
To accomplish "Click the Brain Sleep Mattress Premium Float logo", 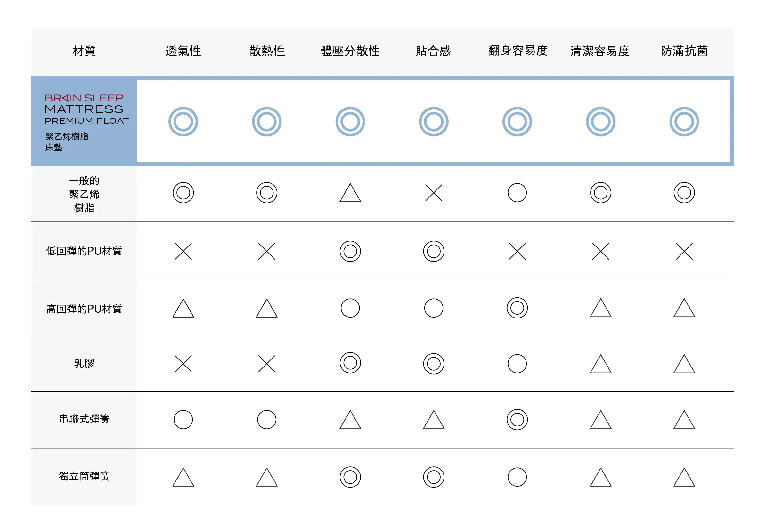I will point(86,109).
